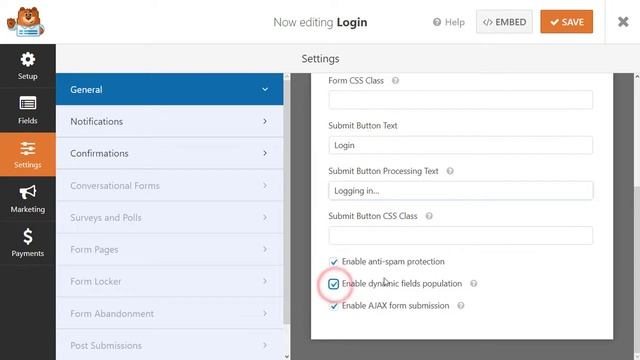Open the Setup gear panel

pyautogui.click(x=28, y=66)
